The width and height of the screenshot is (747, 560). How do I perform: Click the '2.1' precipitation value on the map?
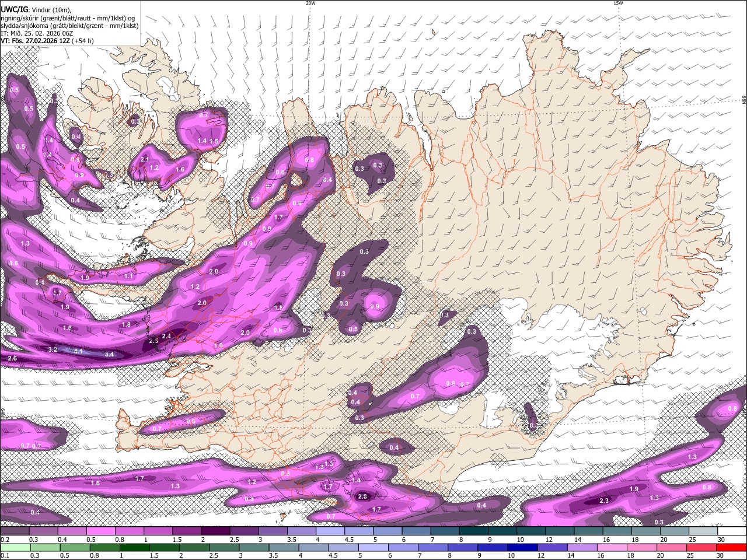145,159
